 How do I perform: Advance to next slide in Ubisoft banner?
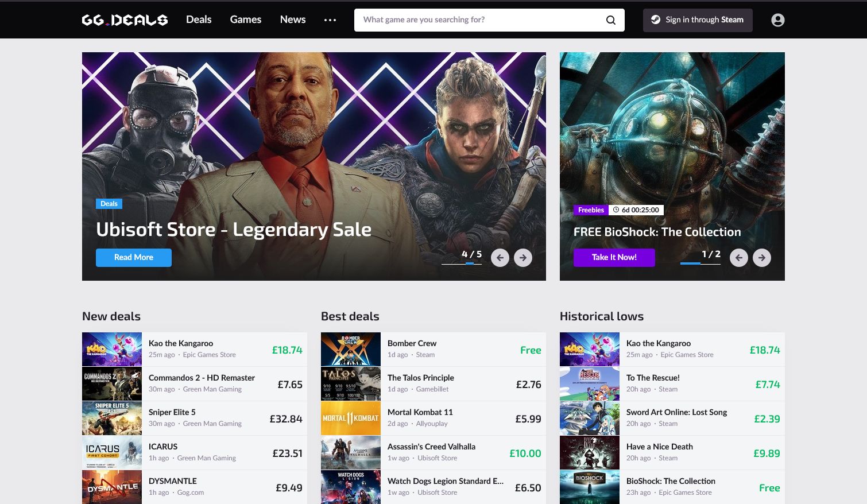click(x=522, y=258)
